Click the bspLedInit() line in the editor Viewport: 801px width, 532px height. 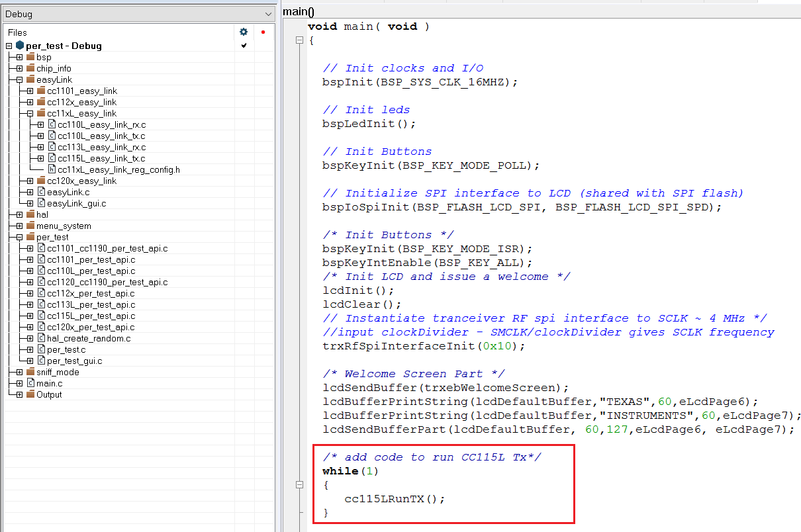tap(369, 124)
